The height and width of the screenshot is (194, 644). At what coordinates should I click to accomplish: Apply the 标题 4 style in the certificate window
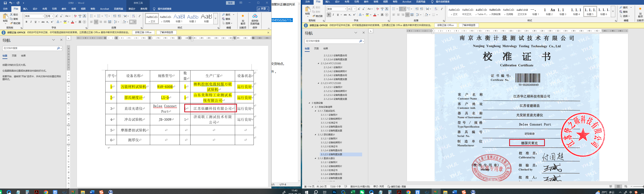[576, 11]
